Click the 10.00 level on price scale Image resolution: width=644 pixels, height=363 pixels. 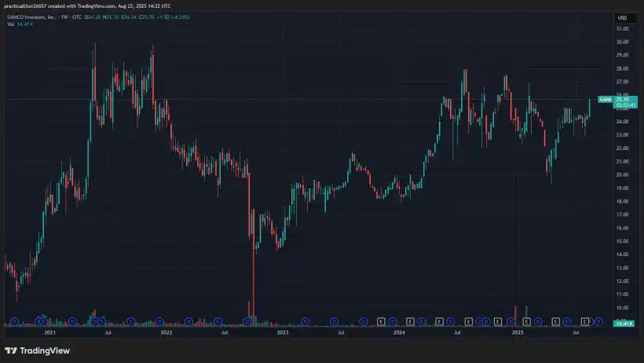click(x=622, y=307)
